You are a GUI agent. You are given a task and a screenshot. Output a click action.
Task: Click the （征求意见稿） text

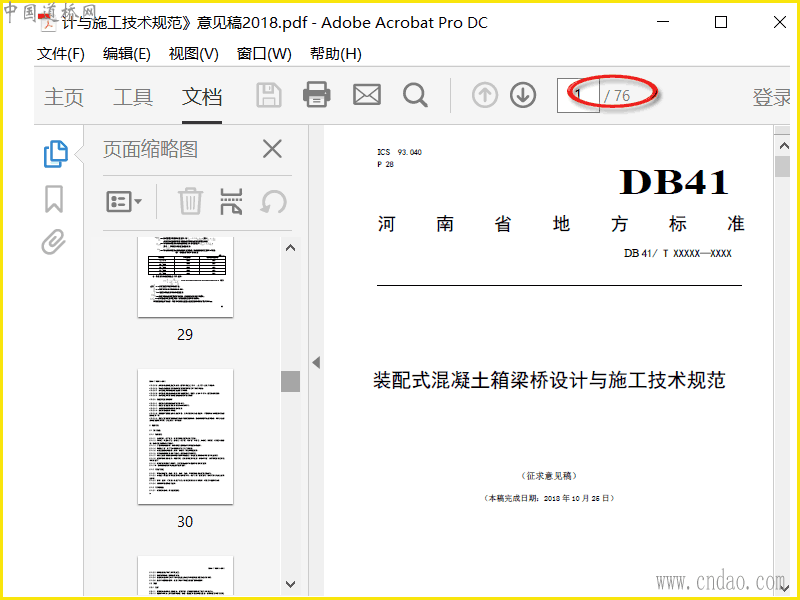click(549, 476)
